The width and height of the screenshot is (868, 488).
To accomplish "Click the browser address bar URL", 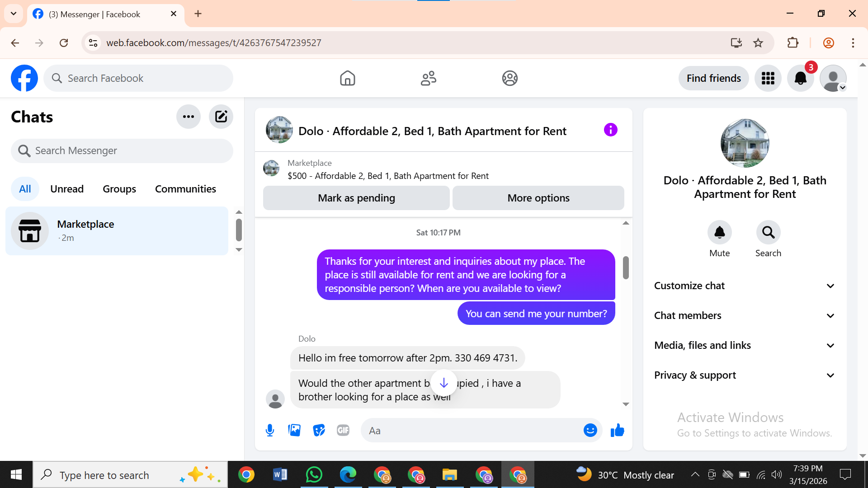I will tap(214, 43).
